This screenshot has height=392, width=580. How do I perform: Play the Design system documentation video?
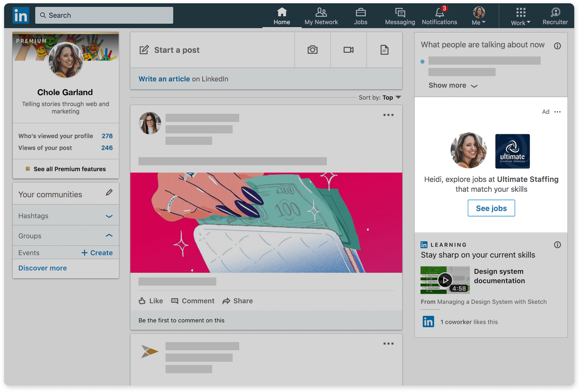445,280
